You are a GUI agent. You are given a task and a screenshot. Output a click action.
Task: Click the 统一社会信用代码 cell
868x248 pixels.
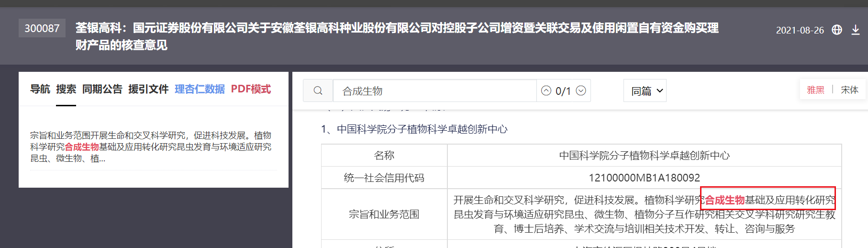pos(384,178)
